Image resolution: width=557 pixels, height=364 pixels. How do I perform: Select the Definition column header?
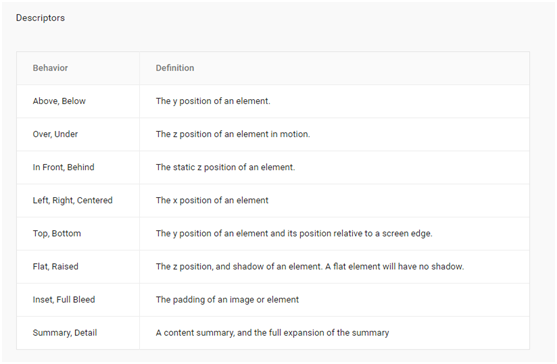pos(175,68)
